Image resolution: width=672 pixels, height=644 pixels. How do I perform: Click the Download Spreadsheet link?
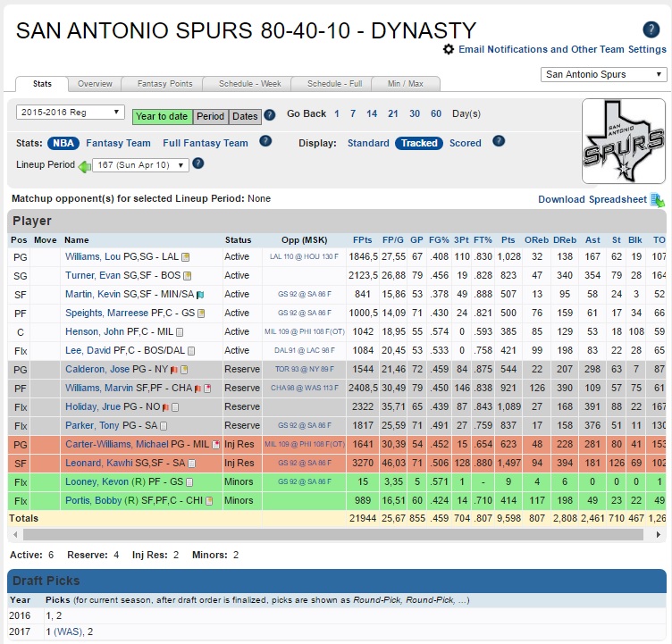[592, 200]
